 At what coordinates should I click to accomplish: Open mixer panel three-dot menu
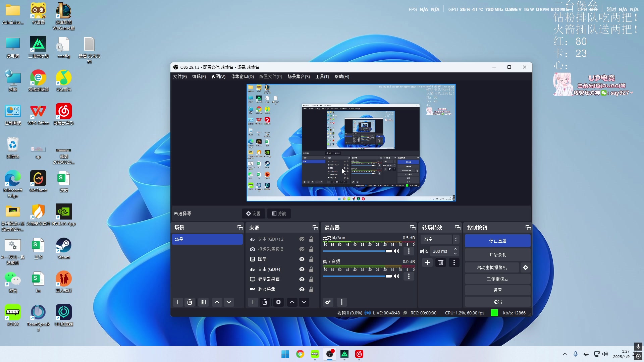point(342,302)
